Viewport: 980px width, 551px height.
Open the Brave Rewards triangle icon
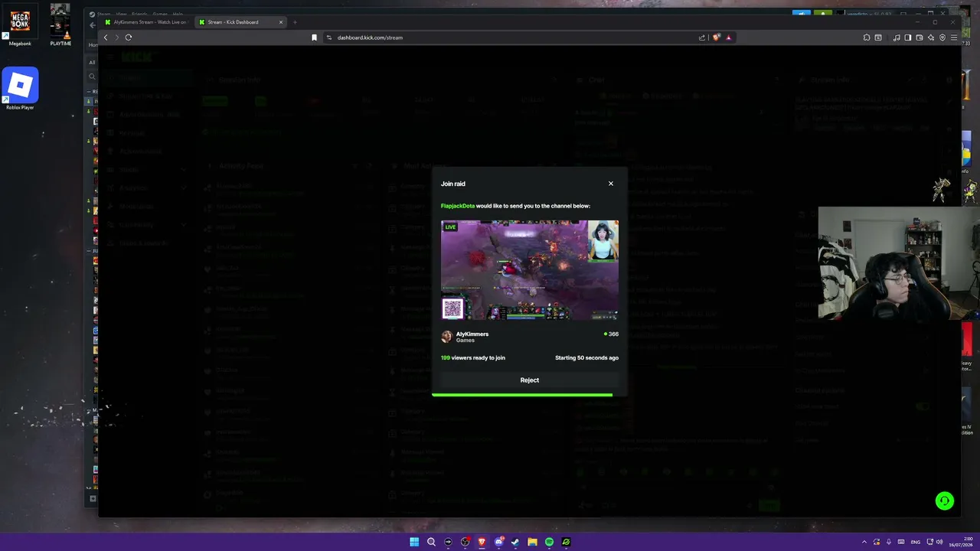pos(728,37)
